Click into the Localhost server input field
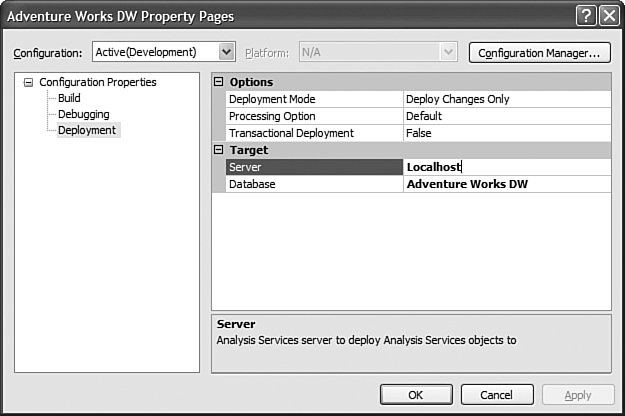This screenshot has height=416, width=625. point(507,167)
